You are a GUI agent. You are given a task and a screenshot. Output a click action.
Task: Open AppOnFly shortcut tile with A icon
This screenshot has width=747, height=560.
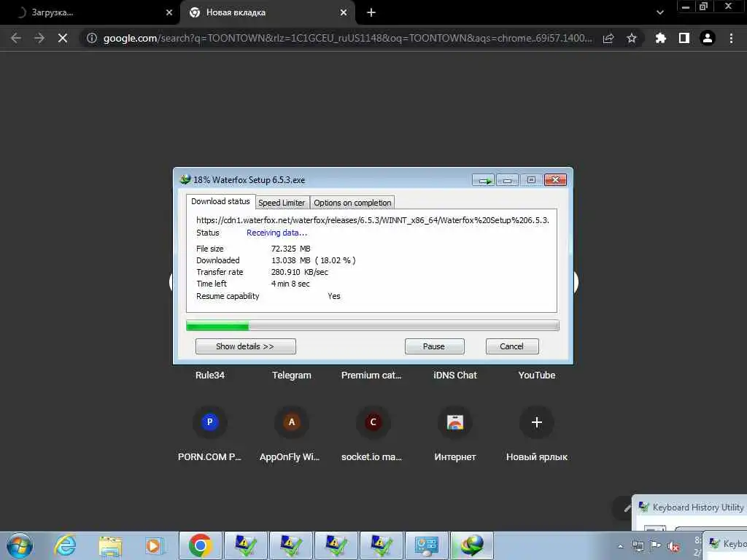coord(292,422)
